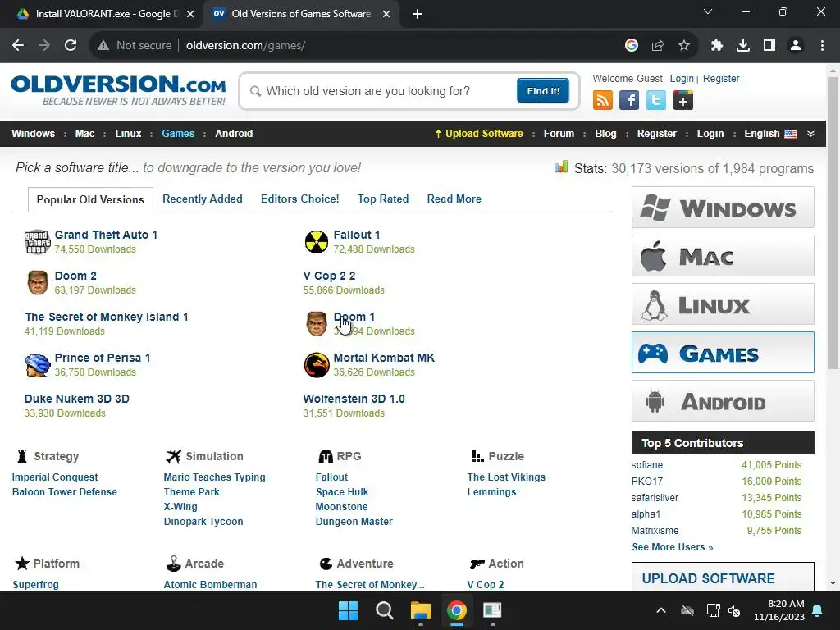The image size is (840, 630).
Task: Click the OLDVERSION.COM site logo
Action: pos(118,90)
